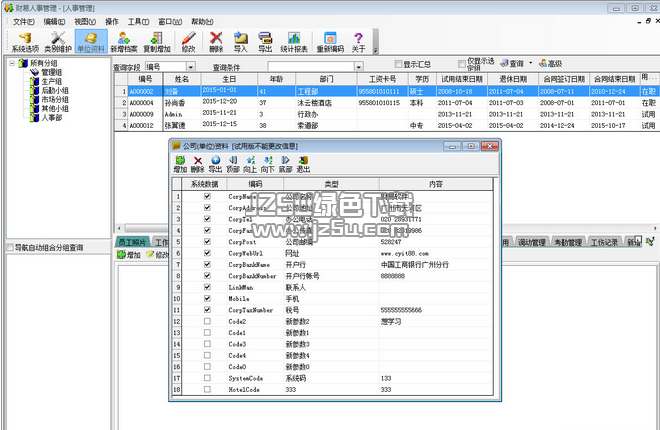
Task: Uncheck the 系统数据 box for CorpName row
Action: tap(207, 196)
